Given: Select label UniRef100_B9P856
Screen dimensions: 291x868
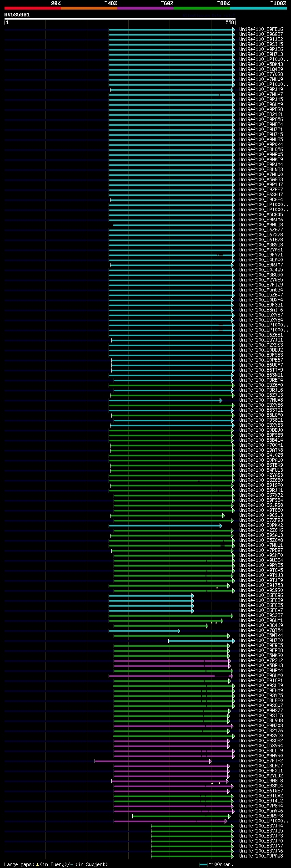Looking at the screenshot, I should (x=261, y=119).
